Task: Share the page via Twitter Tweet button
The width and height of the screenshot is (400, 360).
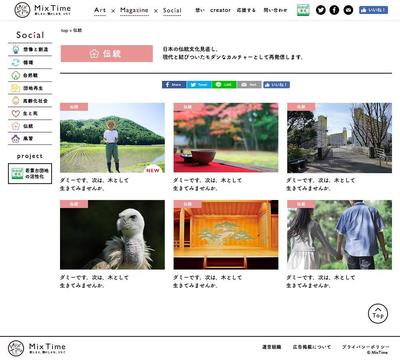Action: click(x=199, y=85)
